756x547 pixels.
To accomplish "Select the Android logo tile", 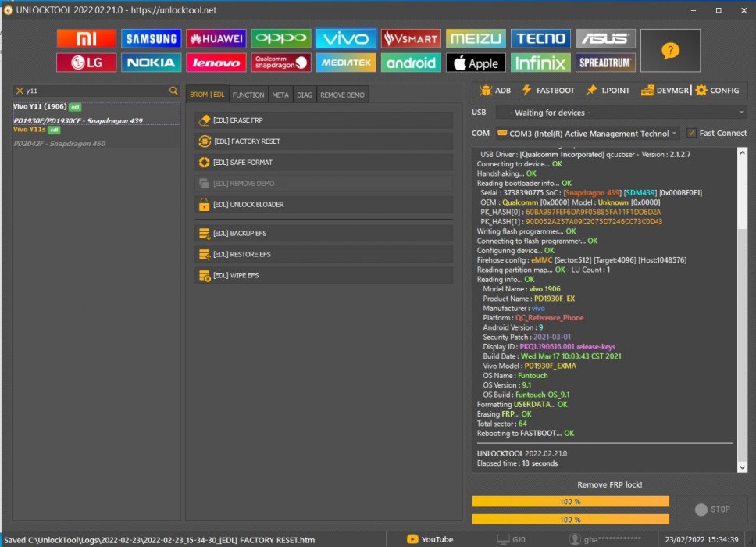I will (x=411, y=63).
